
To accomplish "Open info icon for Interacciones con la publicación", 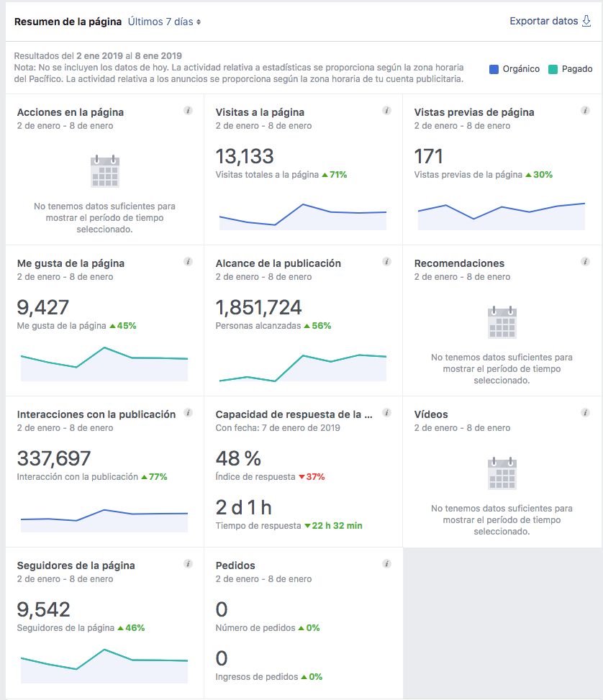I will (x=188, y=412).
